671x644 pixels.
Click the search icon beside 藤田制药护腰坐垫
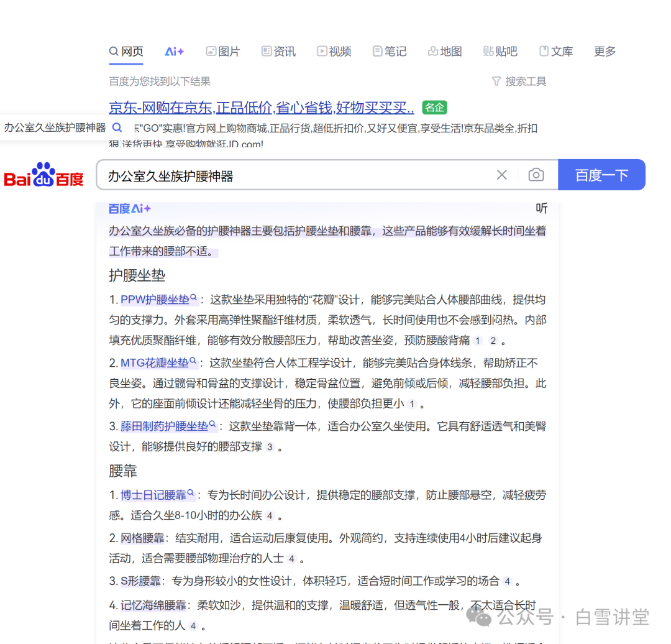click(x=212, y=424)
